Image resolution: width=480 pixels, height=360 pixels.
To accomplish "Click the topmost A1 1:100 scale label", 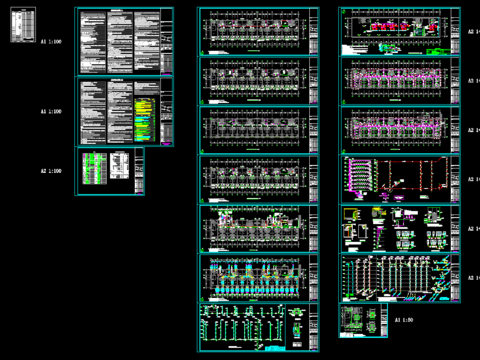I will [x=51, y=42].
